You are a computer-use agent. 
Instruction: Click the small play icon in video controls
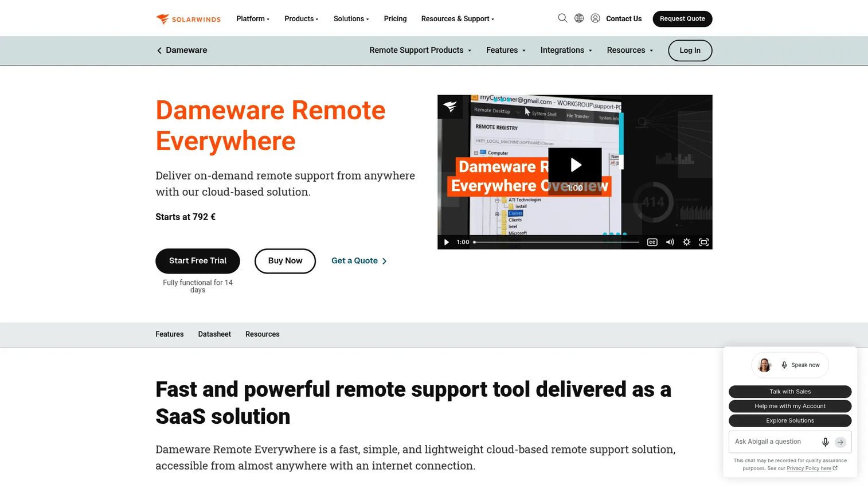pyautogui.click(x=447, y=242)
